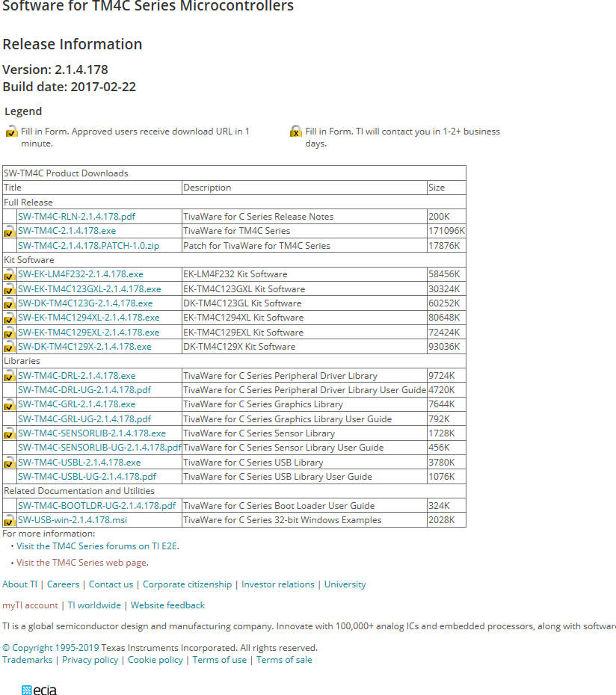This screenshot has height=695, width=616.
Task: Click the 171096K size cell
Action: 446,231
